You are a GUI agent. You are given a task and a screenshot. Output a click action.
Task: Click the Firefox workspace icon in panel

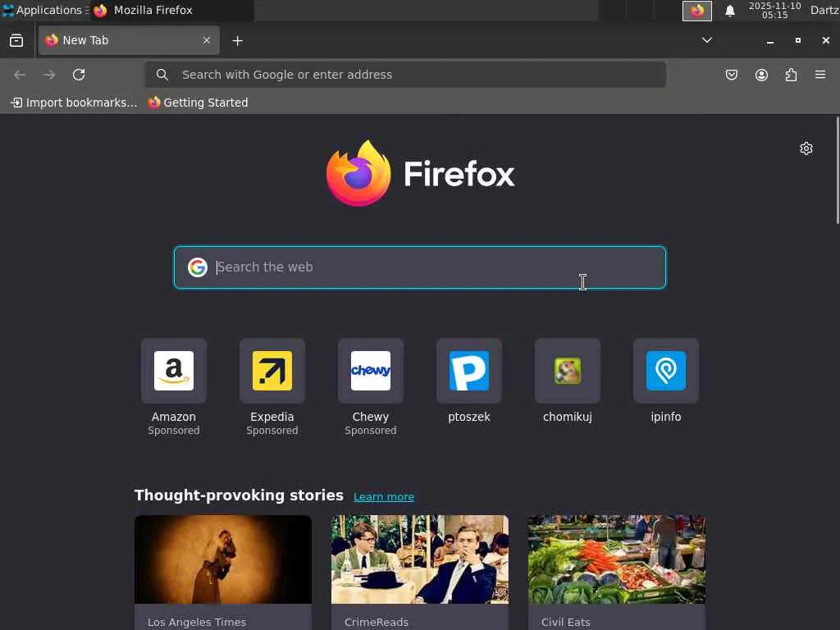pos(697,11)
